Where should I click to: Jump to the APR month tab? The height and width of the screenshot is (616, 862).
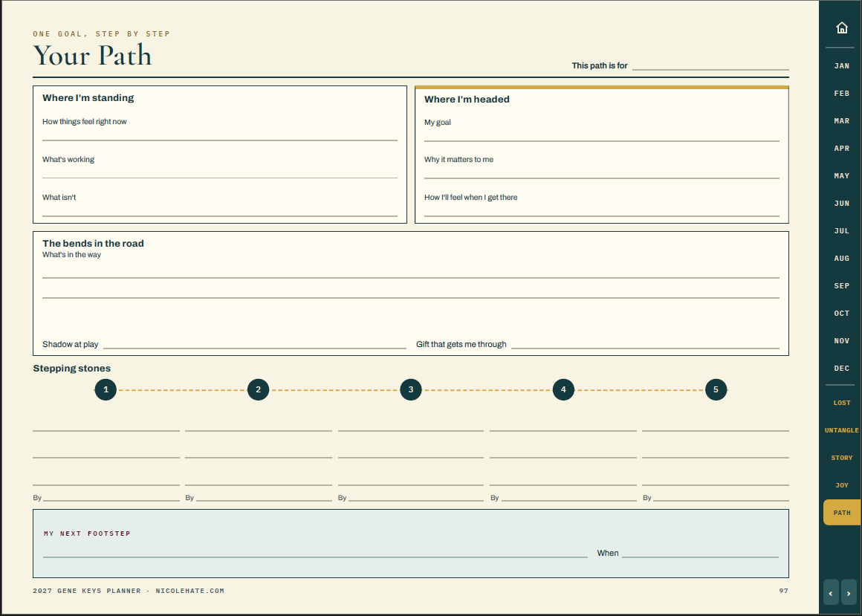842,149
